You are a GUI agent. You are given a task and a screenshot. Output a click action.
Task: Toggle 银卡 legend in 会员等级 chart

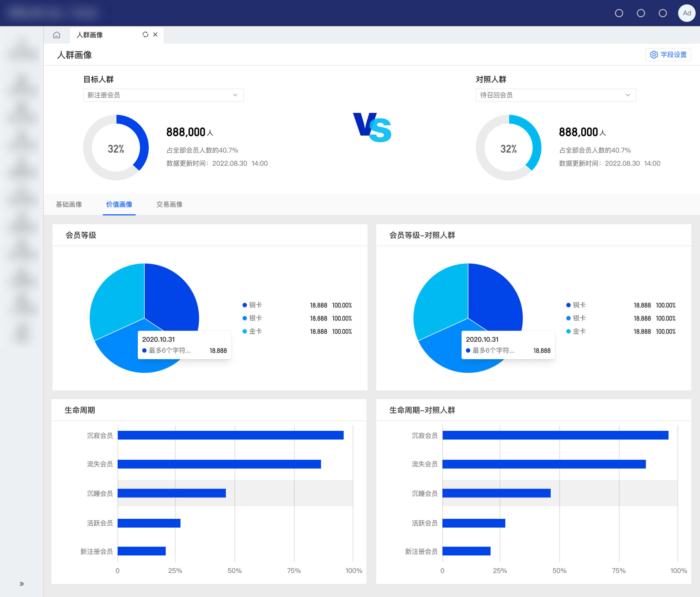252,318
